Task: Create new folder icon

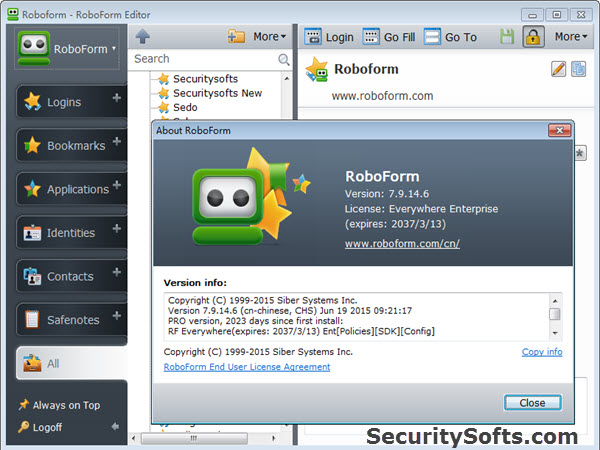Action: point(236,36)
